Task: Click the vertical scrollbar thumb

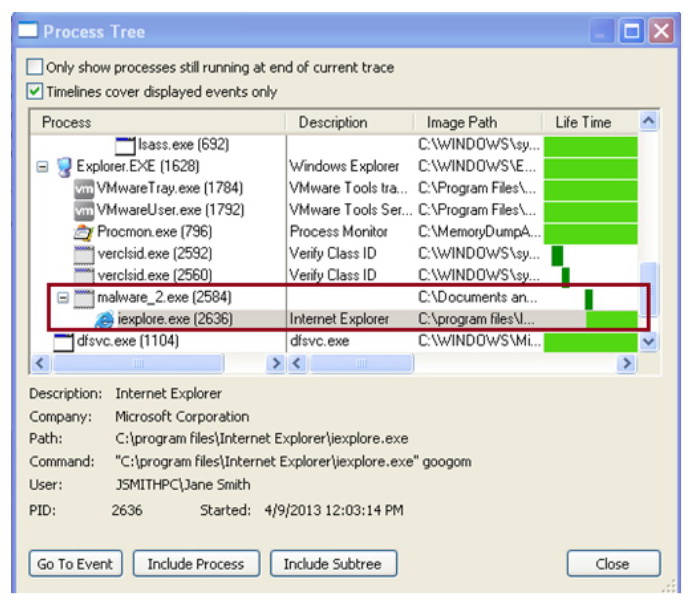Action: (649, 289)
